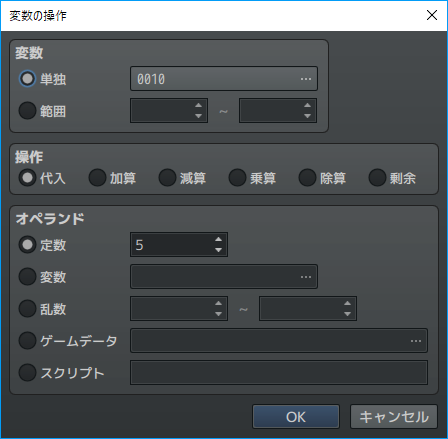Image resolution: width=448 pixels, height=439 pixels.
Task: Select the 単独 (single) variable radio button
Action: pos(27,79)
